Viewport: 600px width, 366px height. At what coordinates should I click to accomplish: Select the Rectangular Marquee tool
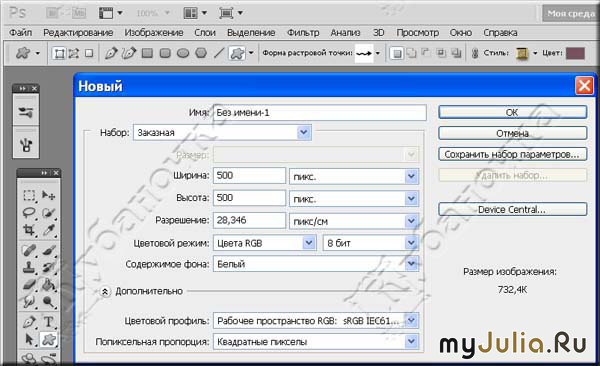coord(29,195)
